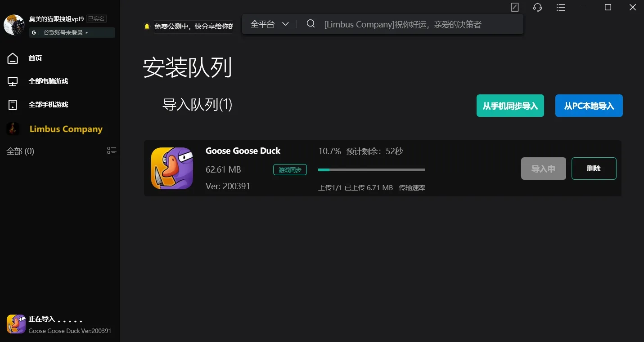Click the home house icon
This screenshot has height=342, width=644.
pos(13,58)
